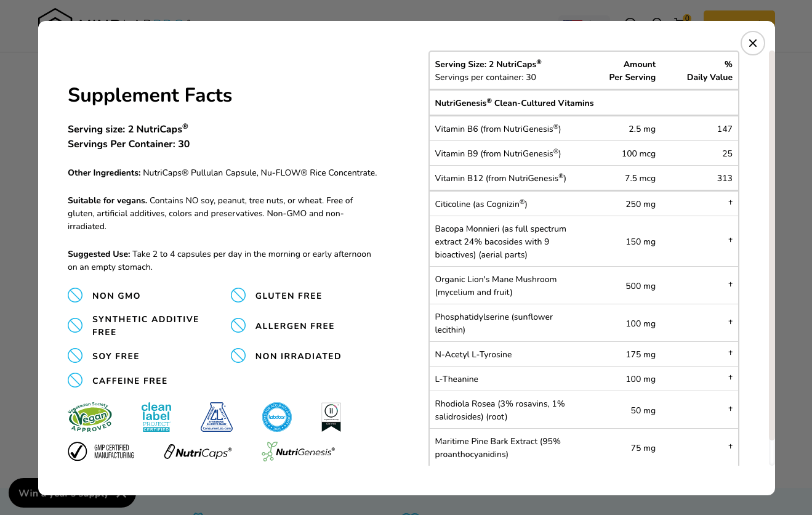Click the ConsumerLab.com flask badge
Image resolution: width=812 pixels, height=515 pixels.
click(x=217, y=417)
